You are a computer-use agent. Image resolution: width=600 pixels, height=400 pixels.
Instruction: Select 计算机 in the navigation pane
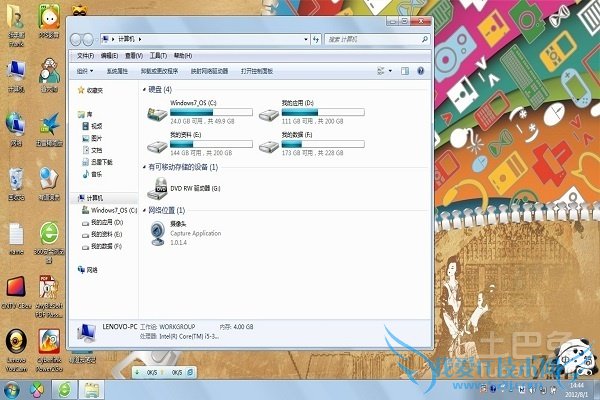click(x=90, y=198)
